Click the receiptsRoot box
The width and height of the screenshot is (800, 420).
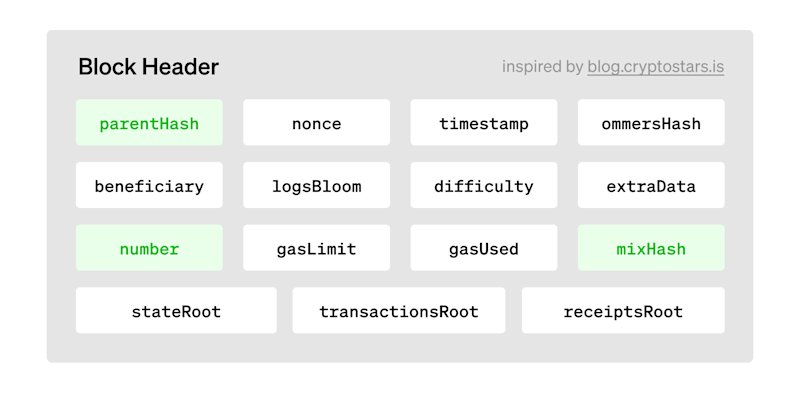623,310
